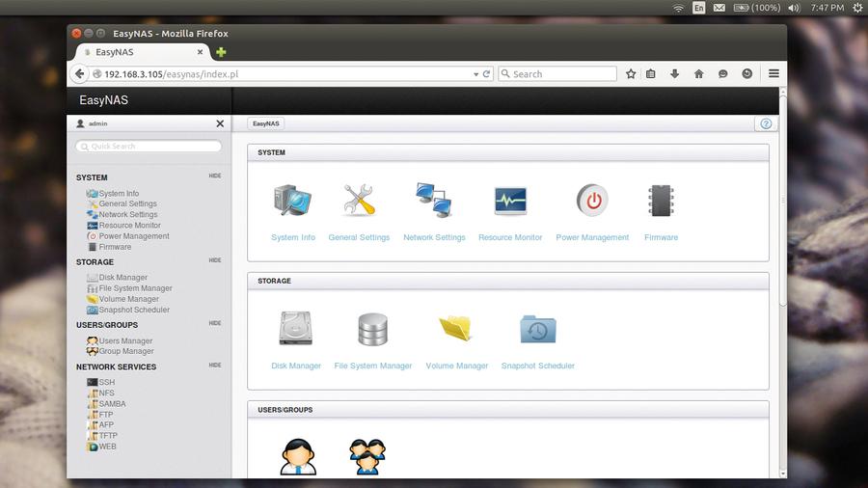
Task: Open the mail envelope indicator
Action: pos(719,8)
